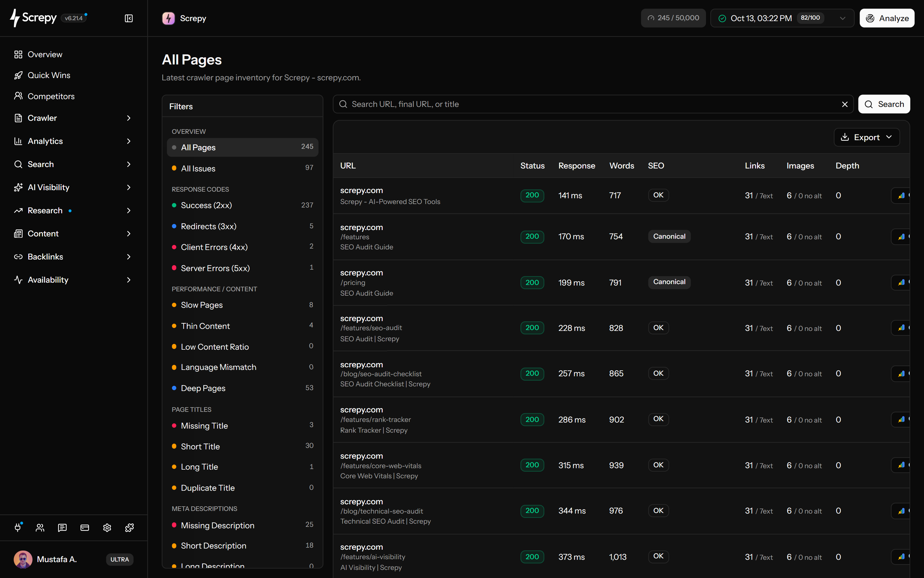Click the analytics icon on screpy.com homepage row
Viewport: 924px width, 578px height.
901,196
